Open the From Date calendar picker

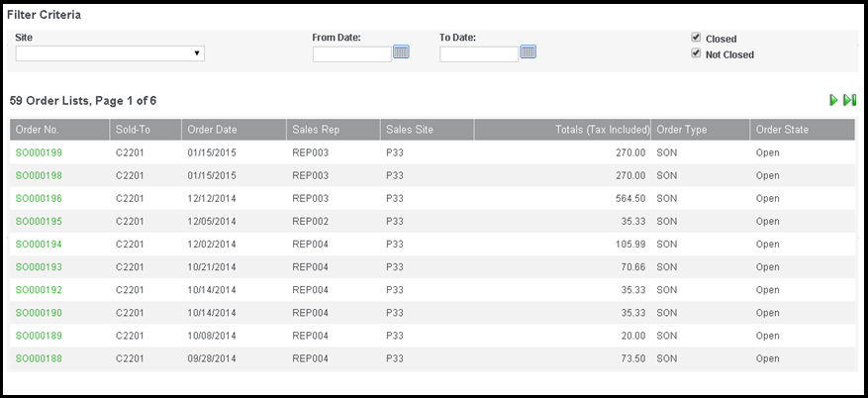(401, 51)
